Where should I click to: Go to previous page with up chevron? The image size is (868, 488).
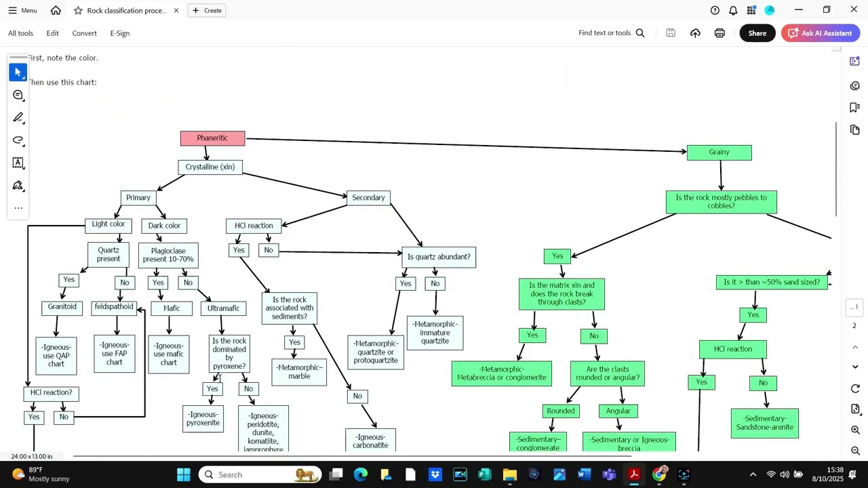(x=855, y=347)
